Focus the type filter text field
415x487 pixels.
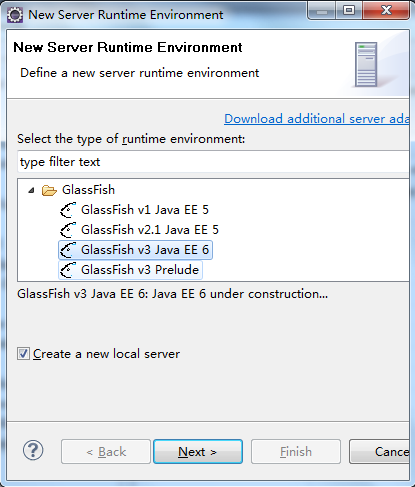point(213,162)
